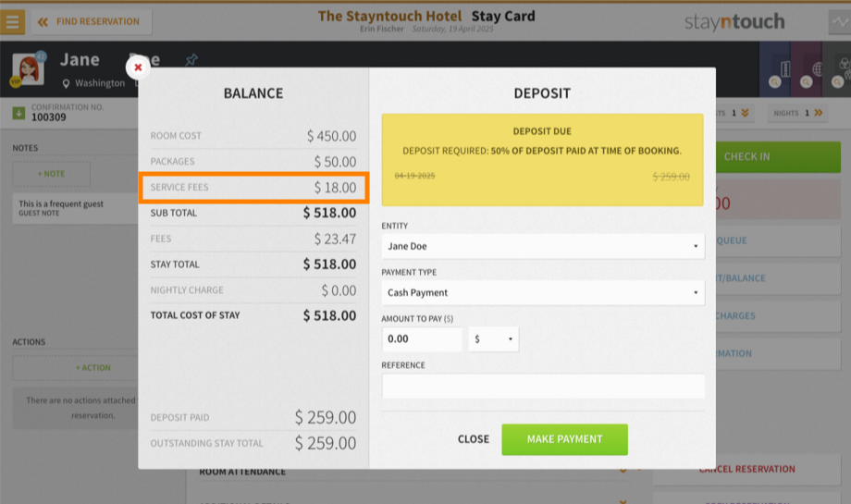Viewport: 851px width, 504px height.
Task: Select the Fees value $ 23.47
Action: click(335, 240)
